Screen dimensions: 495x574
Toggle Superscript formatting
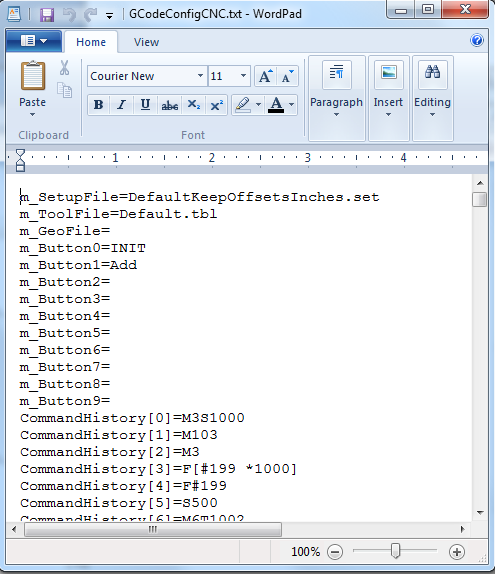[x=217, y=105]
